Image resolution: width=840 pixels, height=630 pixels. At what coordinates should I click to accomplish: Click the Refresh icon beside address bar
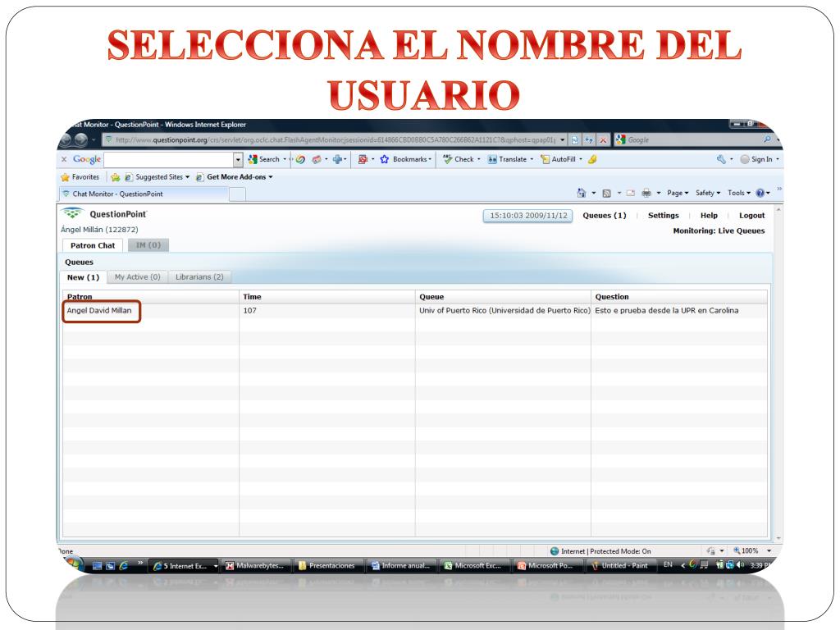pyautogui.click(x=589, y=139)
